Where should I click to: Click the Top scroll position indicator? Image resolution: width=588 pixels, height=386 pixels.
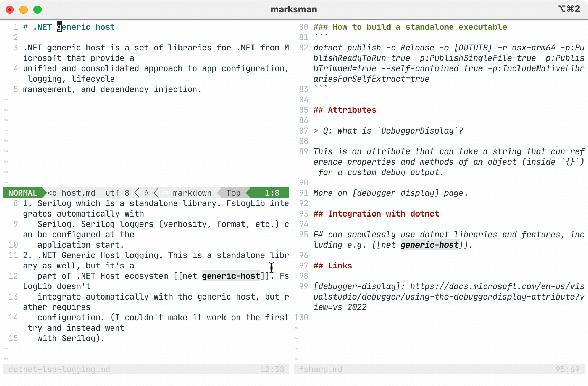(233, 193)
